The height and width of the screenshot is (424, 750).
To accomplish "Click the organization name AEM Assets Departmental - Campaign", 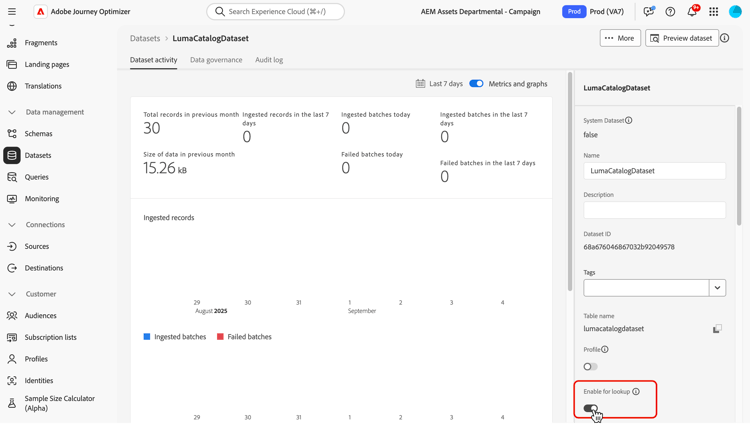I will (x=481, y=11).
